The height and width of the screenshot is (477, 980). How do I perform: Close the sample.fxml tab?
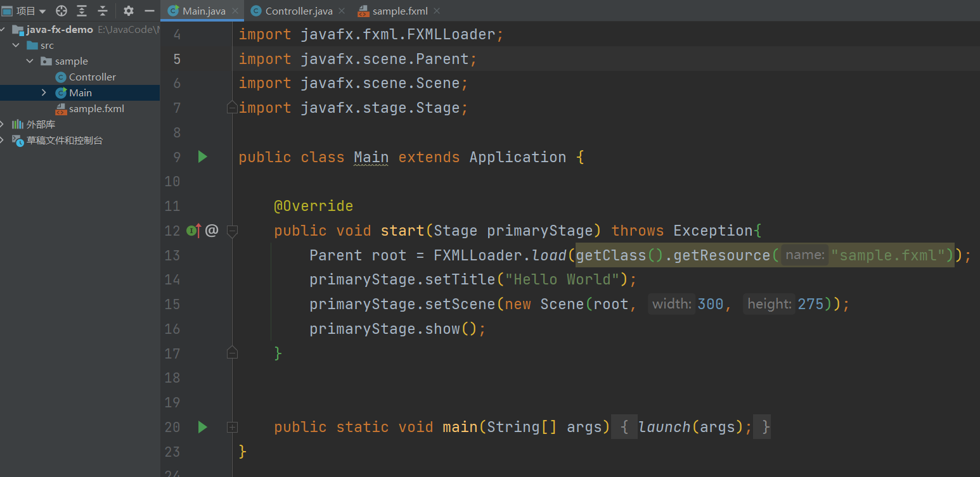pyautogui.click(x=437, y=11)
